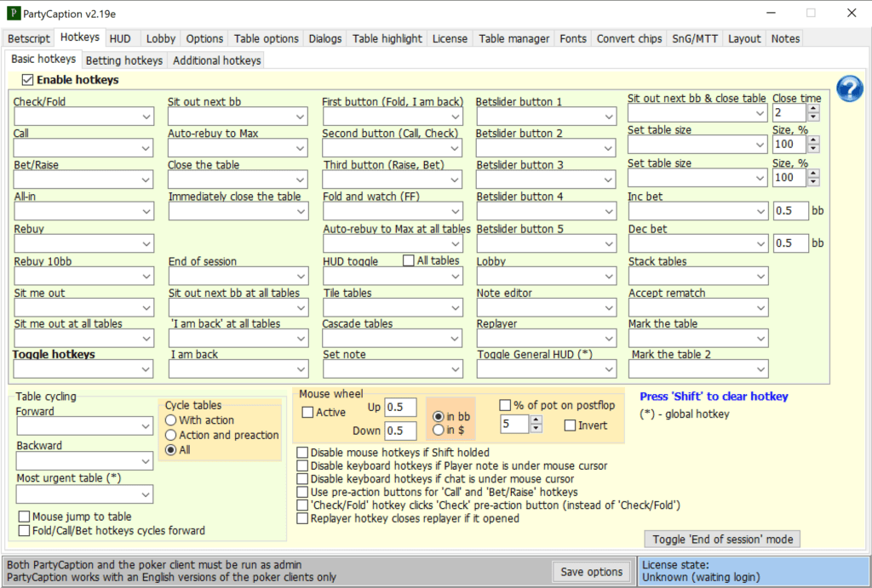Enable Fold/Call/Bet hotkeys cycles forward

(x=24, y=531)
